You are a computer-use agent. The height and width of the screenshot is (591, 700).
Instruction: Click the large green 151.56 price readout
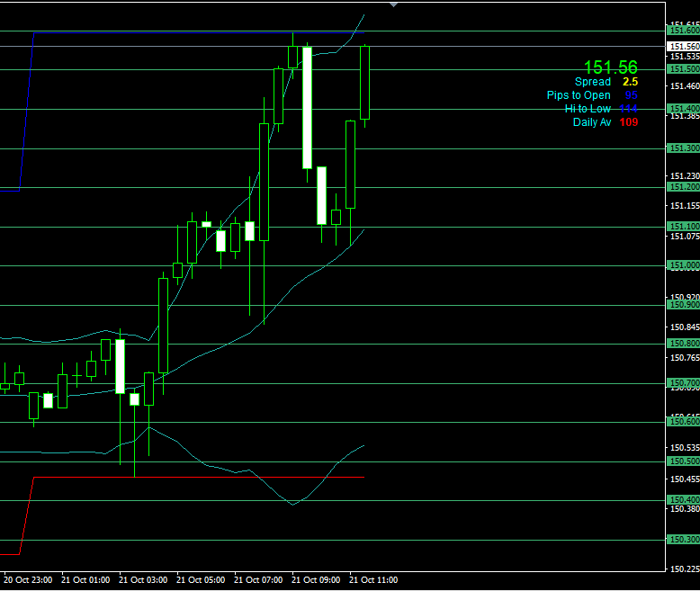coord(610,67)
